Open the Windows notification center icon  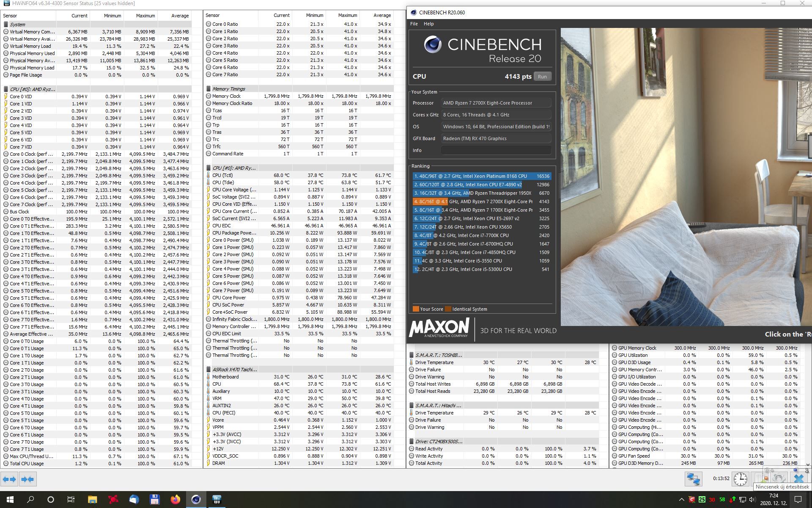click(798, 500)
